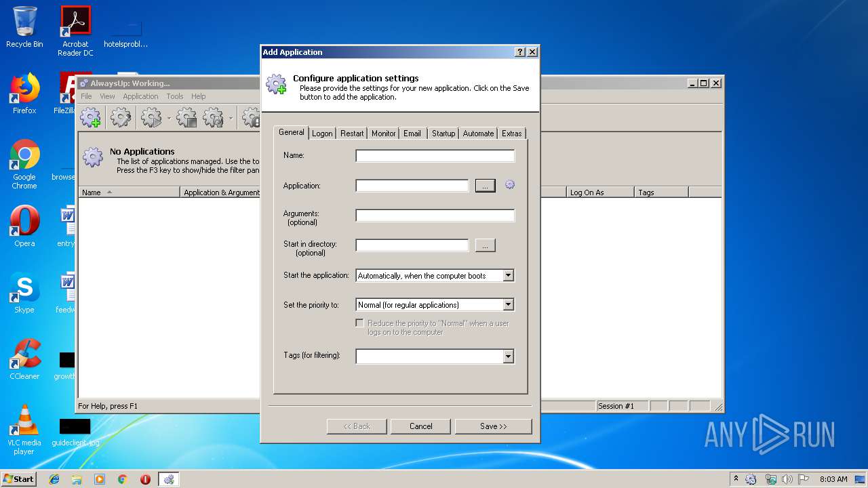The height and width of the screenshot is (488, 868).
Task: Click Windows Explorer folder taskbar icon
Action: pos(77,479)
